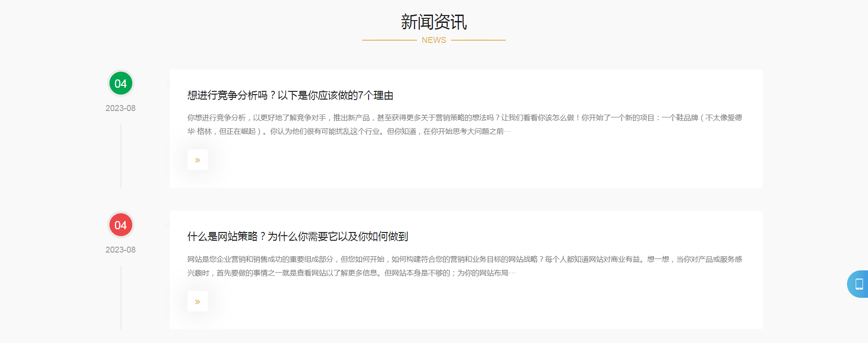Click the gold line left of NEWS
The image size is (868, 343).
click(389, 40)
